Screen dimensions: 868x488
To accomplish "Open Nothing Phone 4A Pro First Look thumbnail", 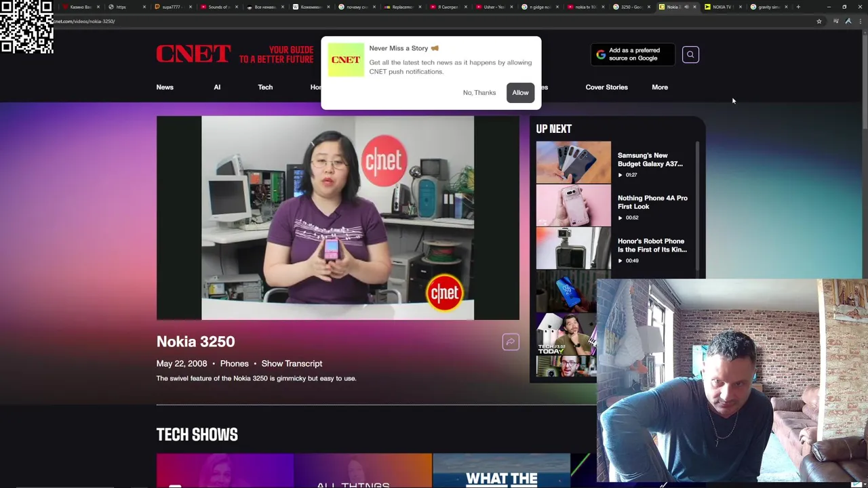I will [x=573, y=205].
